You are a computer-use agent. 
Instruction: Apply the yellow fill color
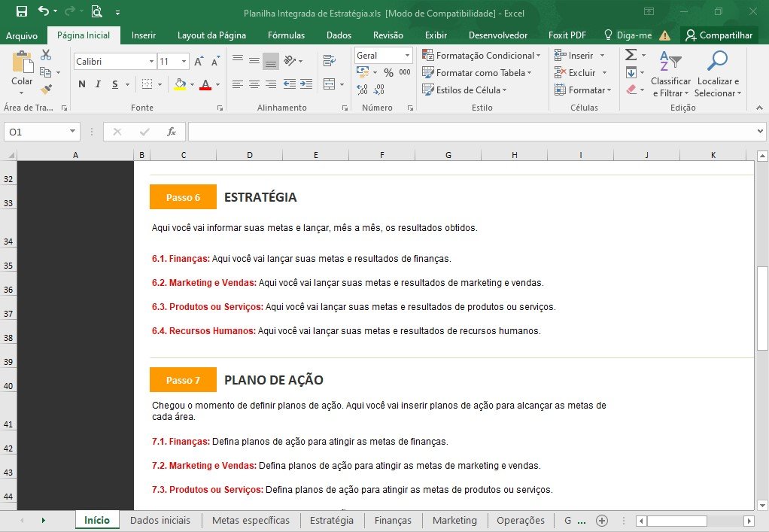coord(180,84)
